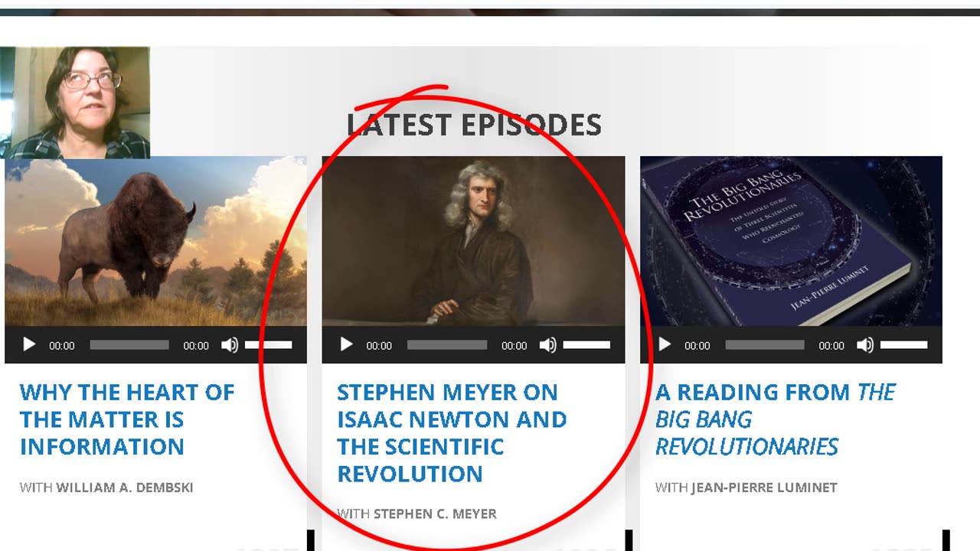Open Why the Heart of the Matter is Information
Image resolution: width=980 pixels, height=551 pixels.
tap(127, 419)
